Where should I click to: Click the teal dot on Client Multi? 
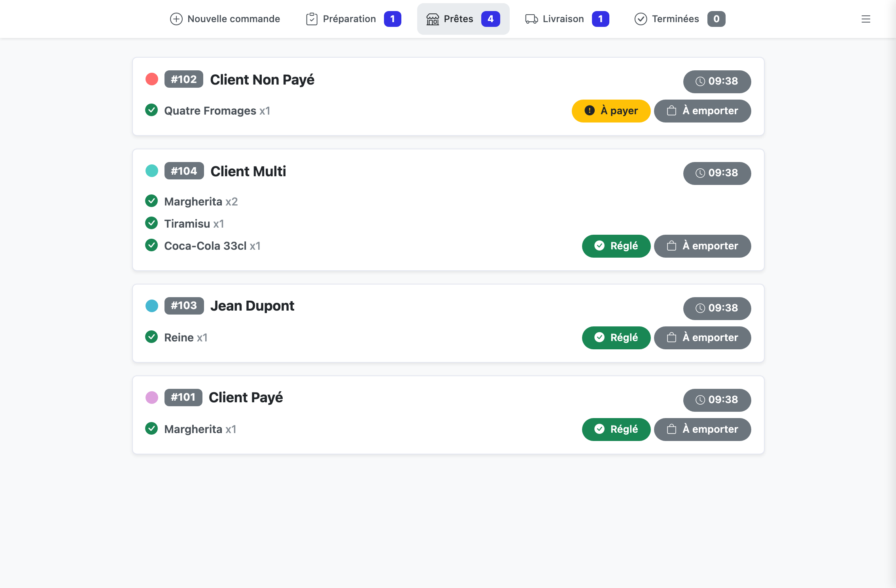pos(152,171)
